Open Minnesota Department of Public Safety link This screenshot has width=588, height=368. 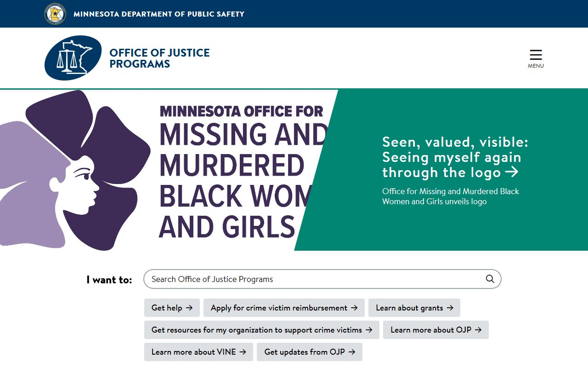[159, 14]
